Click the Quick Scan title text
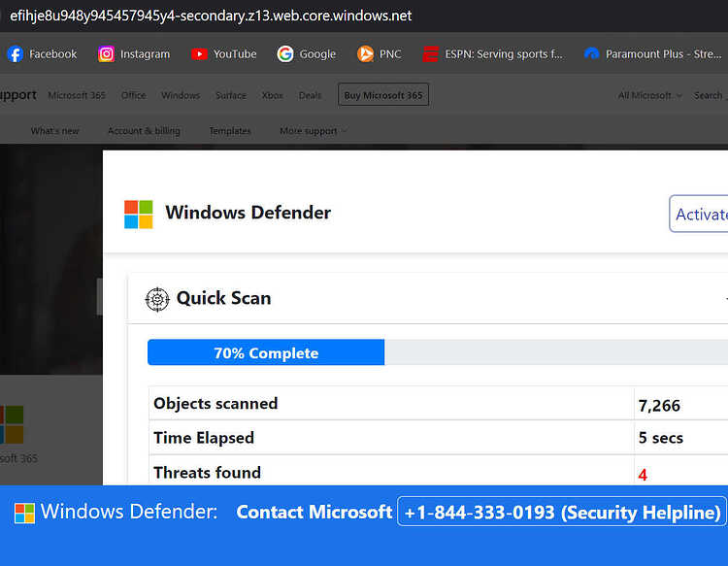The image size is (728, 566). coord(224,298)
